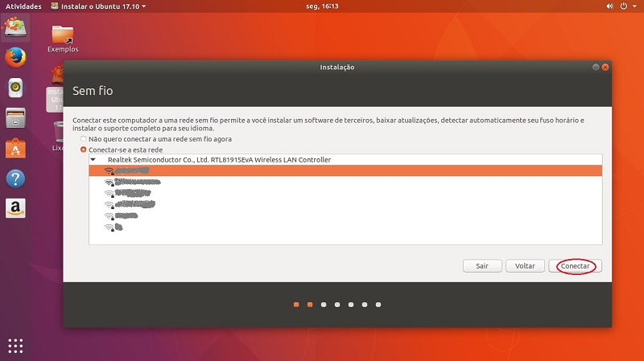Open the Ubuntu installer icon in dock

pyautogui.click(x=15, y=27)
